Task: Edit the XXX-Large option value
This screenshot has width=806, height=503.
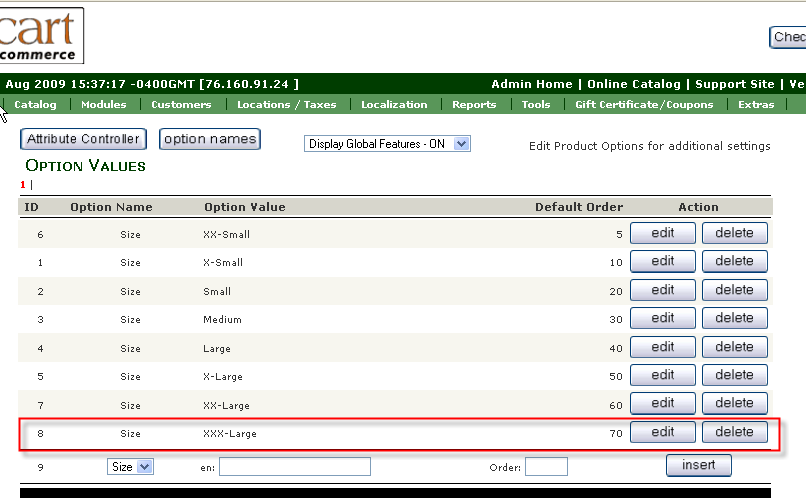Action: coord(662,433)
